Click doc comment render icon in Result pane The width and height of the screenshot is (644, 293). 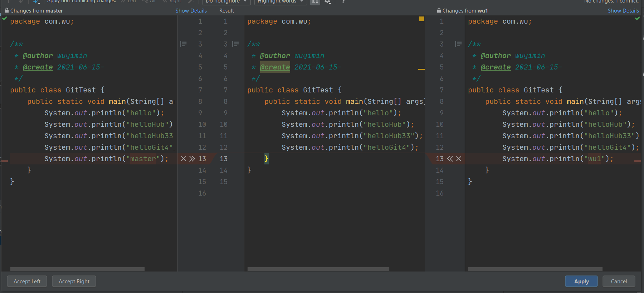coord(235,44)
